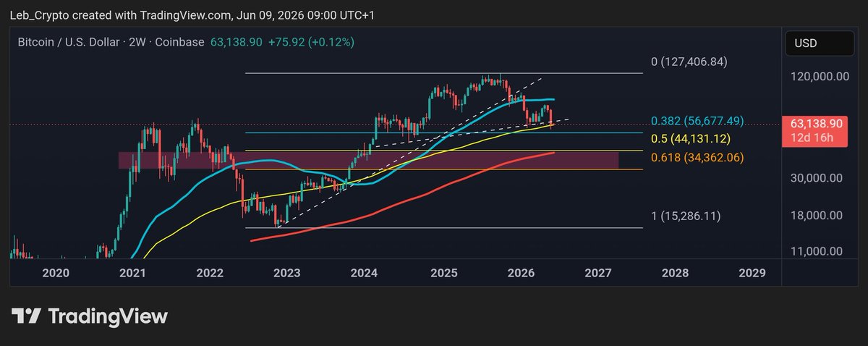868x346 pixels.
Task: Click the 2022 time axis label
Action: 210,273
